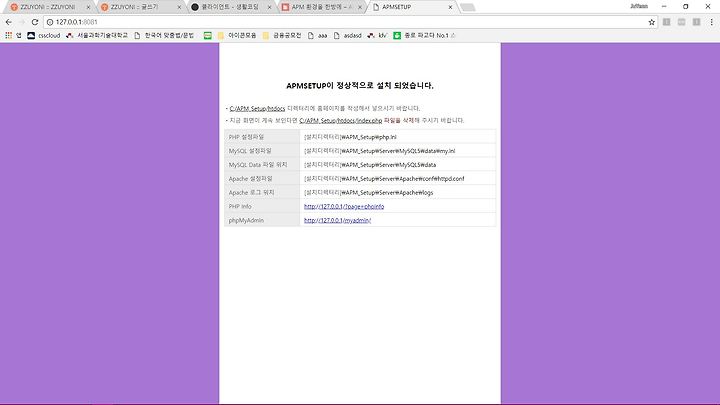Click the 'PHP 설정파일' label cell
This screenshot has height=405, width=720.
(262, 137)
